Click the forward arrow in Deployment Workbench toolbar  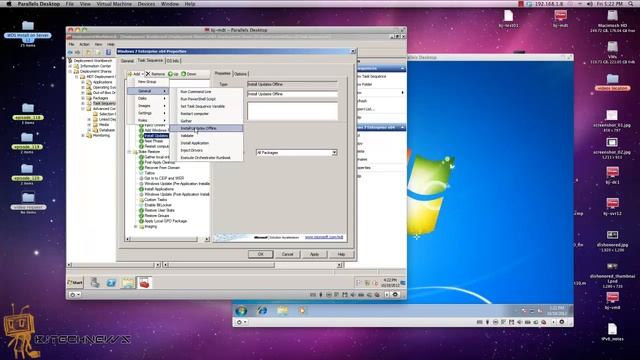pos(78,52)
